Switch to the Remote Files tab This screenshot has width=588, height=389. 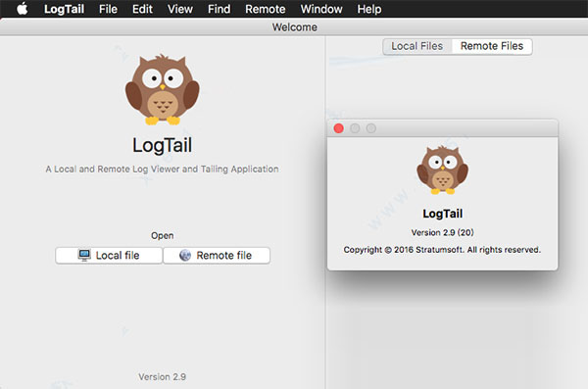(492, 46)
